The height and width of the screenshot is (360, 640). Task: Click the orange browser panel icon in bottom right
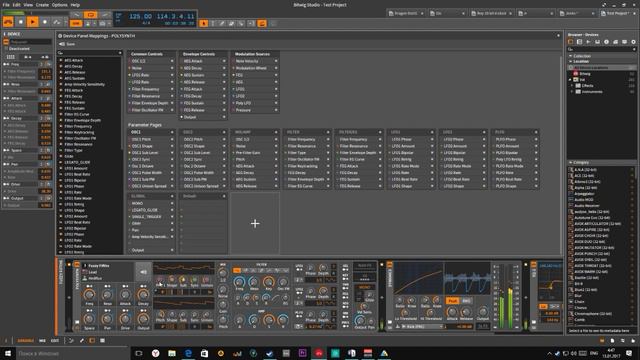coord(602,340)
